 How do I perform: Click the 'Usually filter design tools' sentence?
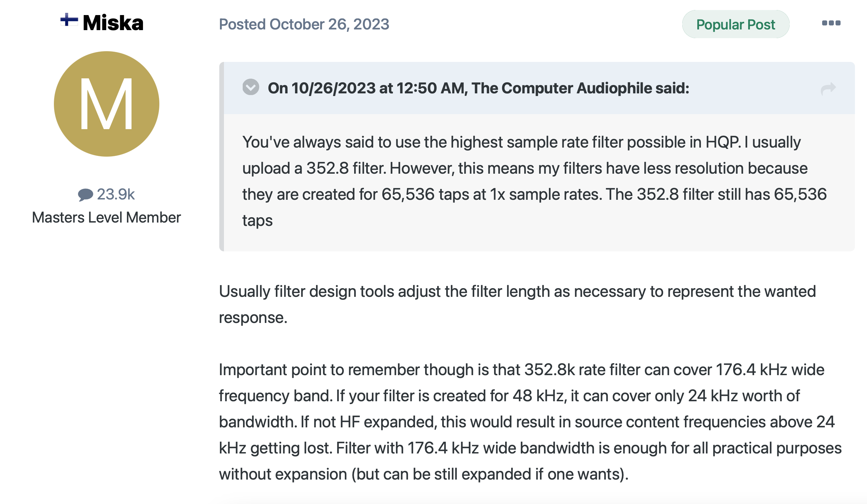(517, 291)
